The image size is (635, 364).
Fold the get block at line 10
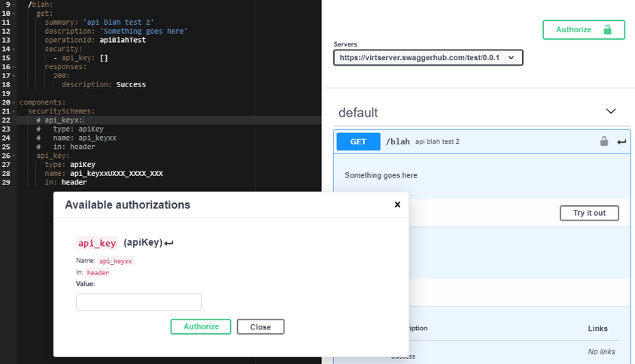14,14
